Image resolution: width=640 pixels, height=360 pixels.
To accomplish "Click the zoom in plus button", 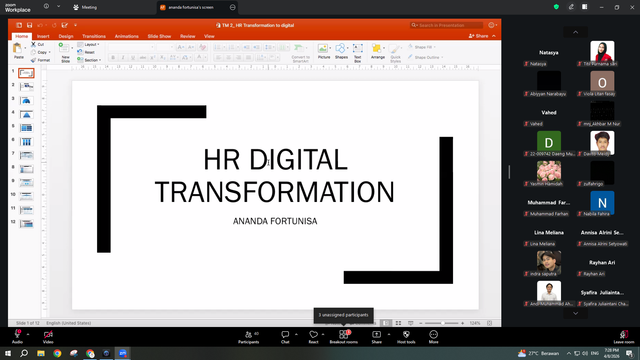I will click(x=462, y=323).
